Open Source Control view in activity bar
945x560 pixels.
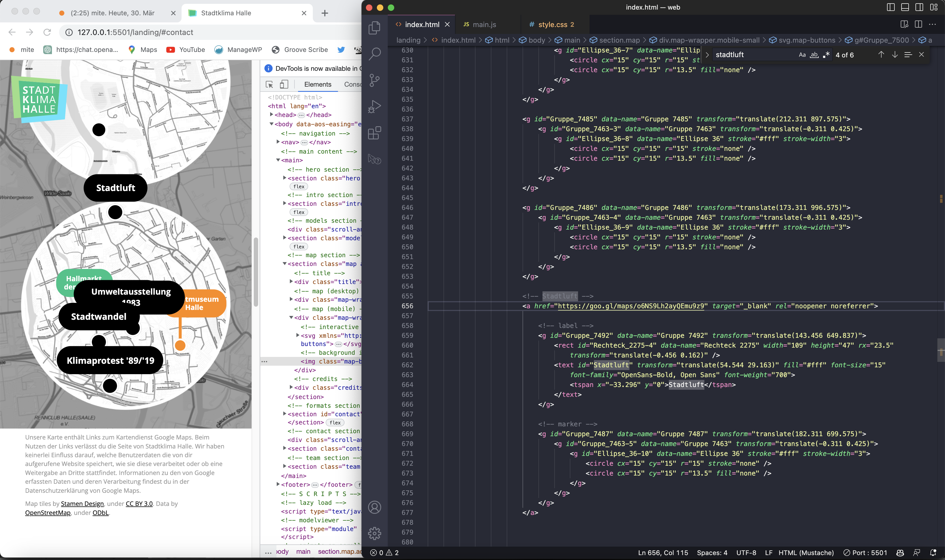point(374,80)
